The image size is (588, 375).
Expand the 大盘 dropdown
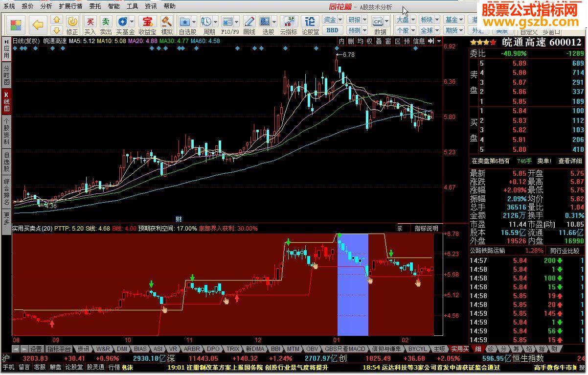pyautogui.click(x=413, y=20)
